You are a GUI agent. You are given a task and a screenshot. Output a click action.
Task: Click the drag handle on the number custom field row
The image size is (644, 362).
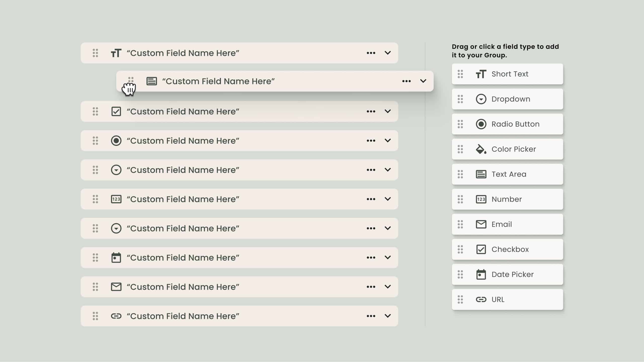point(95,199)
